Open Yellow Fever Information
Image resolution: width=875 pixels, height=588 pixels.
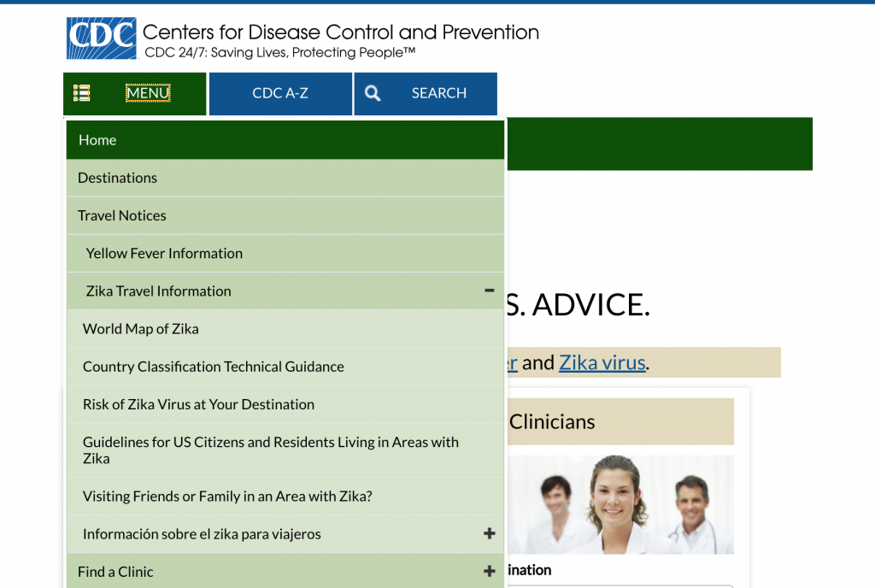click(164, 253)
